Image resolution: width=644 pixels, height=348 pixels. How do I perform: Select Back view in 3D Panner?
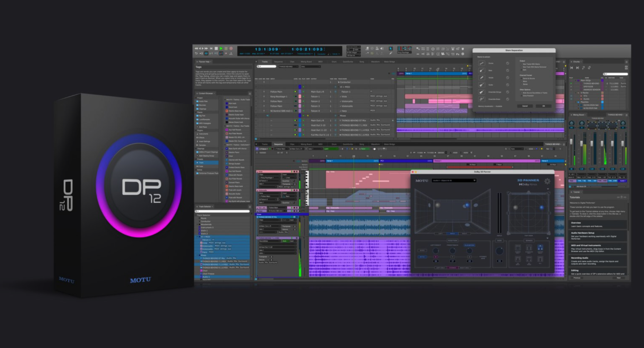[x=452, y=233]
